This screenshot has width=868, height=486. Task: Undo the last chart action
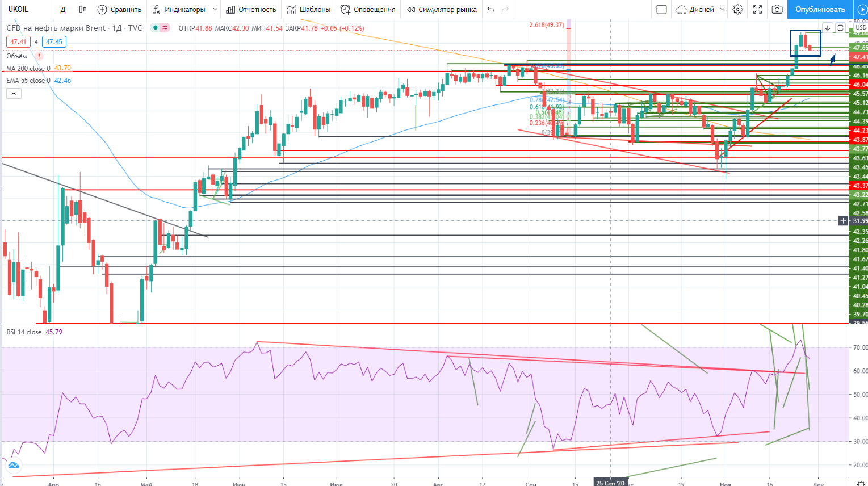point(491,9)
